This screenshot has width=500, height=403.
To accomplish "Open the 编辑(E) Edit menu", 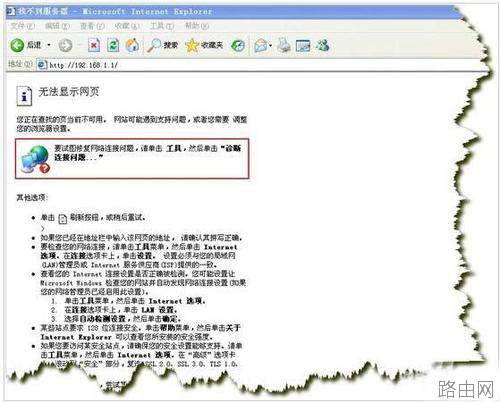I will tap(57, 26).
